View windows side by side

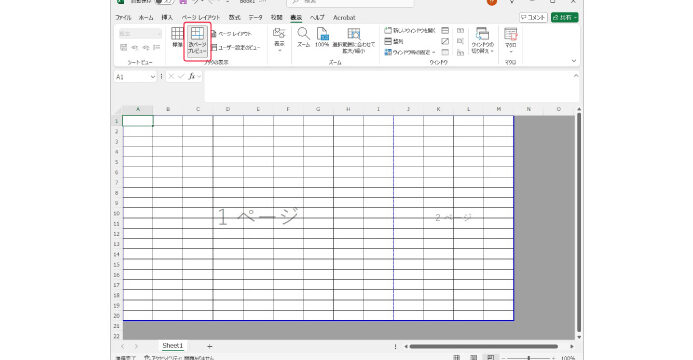pyautogui.click(x=460, y=30)
